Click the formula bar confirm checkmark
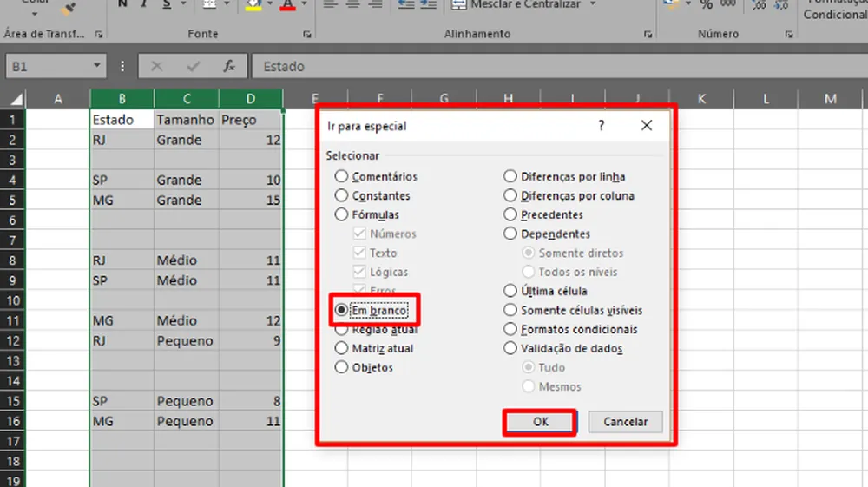The width and height of the screenshot is (868, 487). tap(194, 67)
